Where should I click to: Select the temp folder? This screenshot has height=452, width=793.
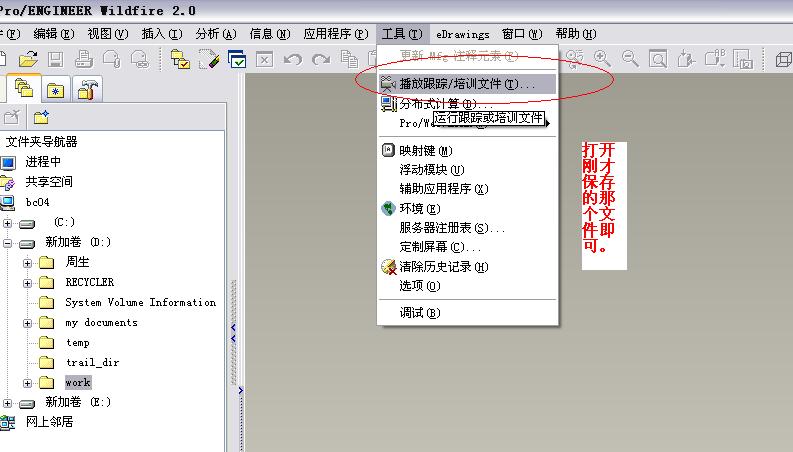point(78,343)
